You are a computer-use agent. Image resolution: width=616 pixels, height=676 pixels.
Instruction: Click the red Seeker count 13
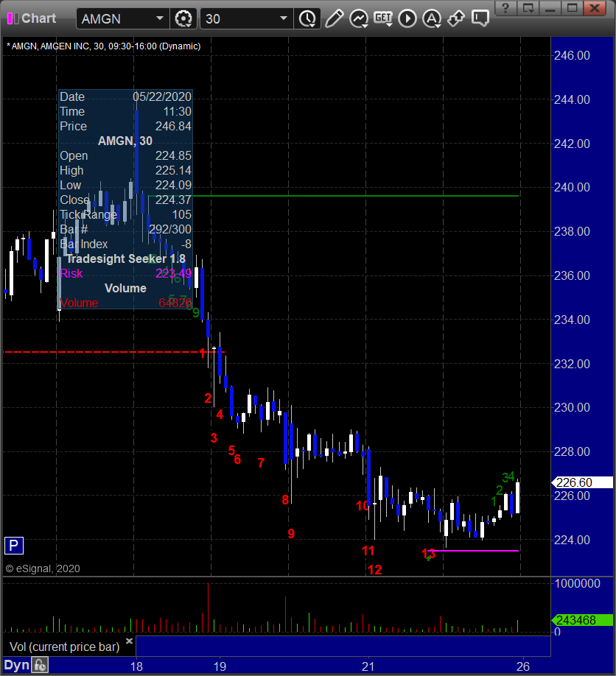click(x=428, y=554)
